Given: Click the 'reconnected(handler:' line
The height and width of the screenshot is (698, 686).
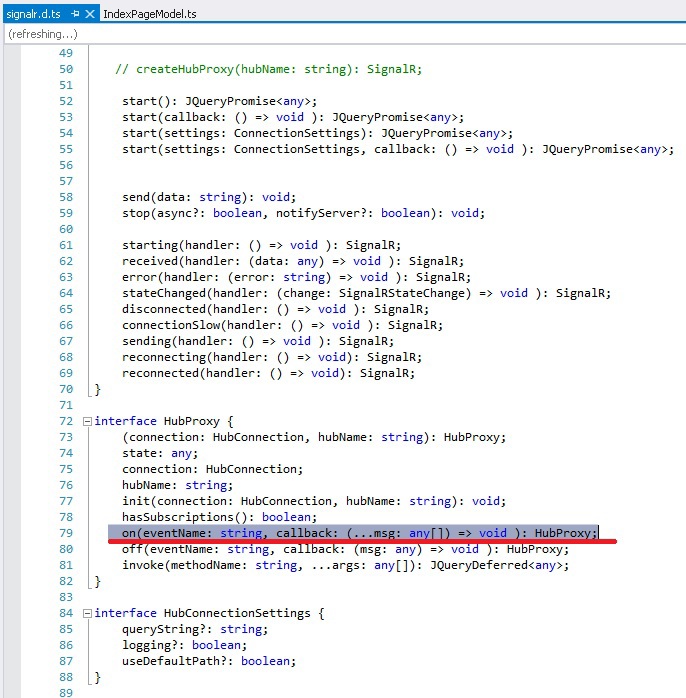Looking at the screenshot, I should (x=268, y=373).
